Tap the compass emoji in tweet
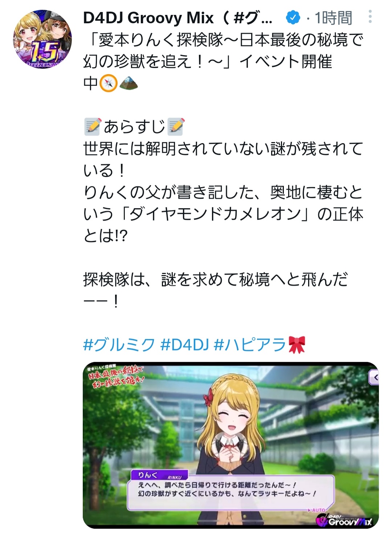The height and width of the screenshot is (533, 392). click(x=109, y=83)
